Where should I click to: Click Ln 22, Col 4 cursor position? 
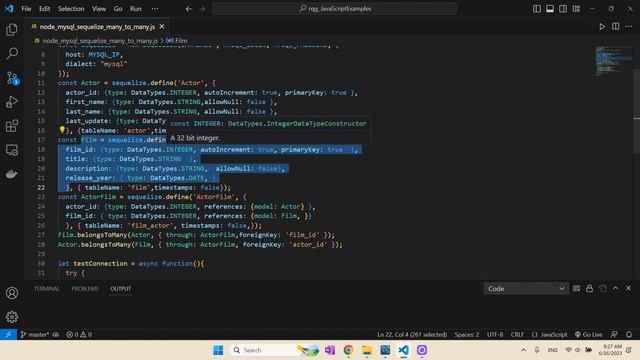(x=412, y=334)
